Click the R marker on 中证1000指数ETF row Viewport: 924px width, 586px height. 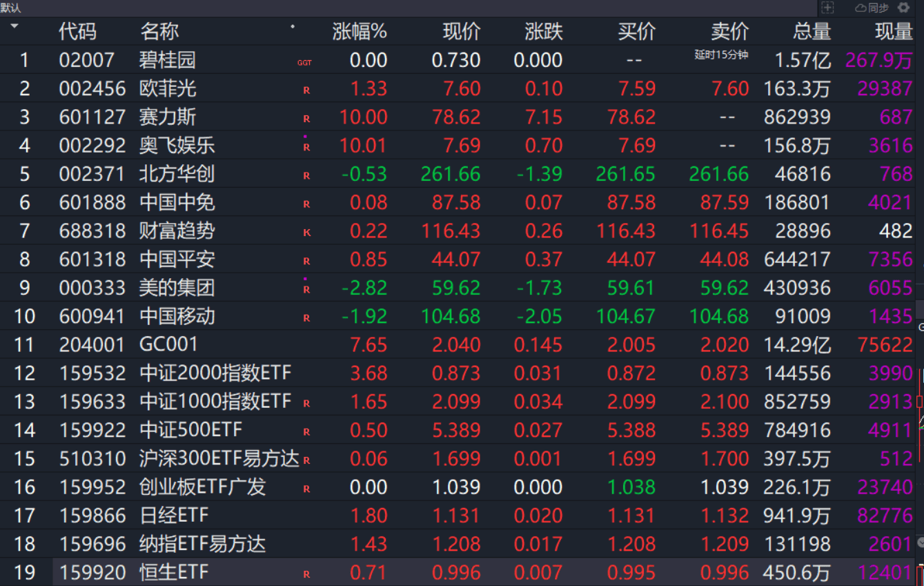click(306, 403)
